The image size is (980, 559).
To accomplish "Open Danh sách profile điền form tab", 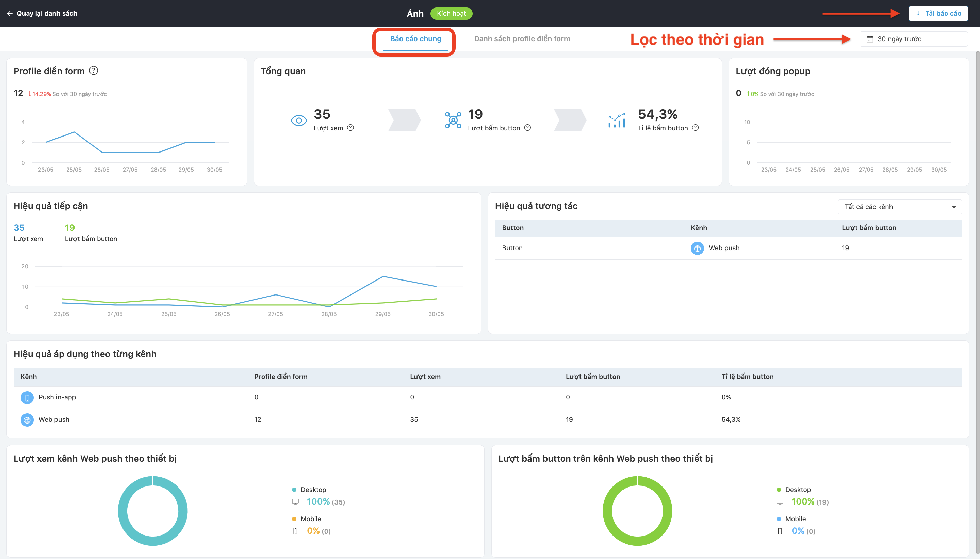I will pyautogui.click(x=522, y=39).
